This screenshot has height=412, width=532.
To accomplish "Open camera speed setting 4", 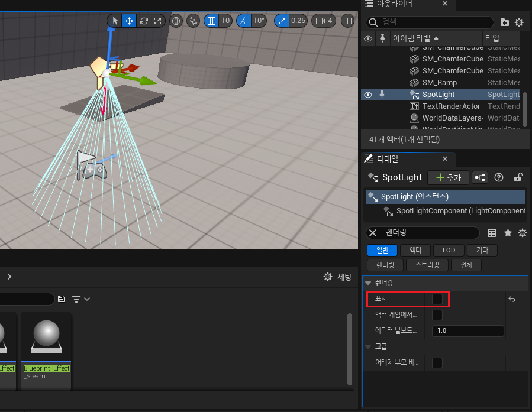I will (324, 21).
